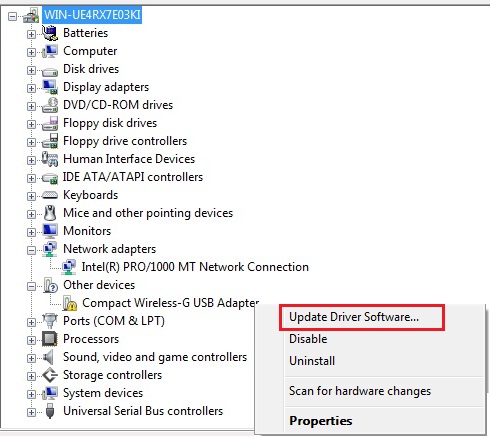Select the Mice and other pointing devices label
The image size is (490, 438).
tap(148, 213)
